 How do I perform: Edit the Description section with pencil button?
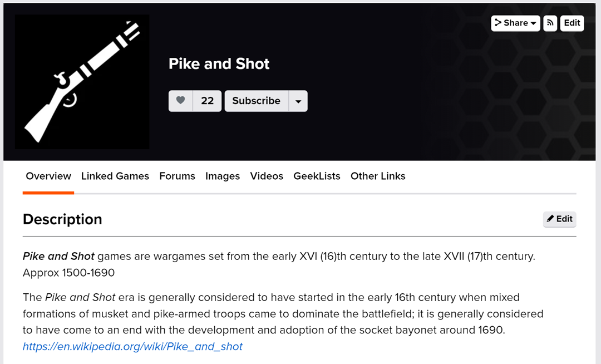click(559, 219)
